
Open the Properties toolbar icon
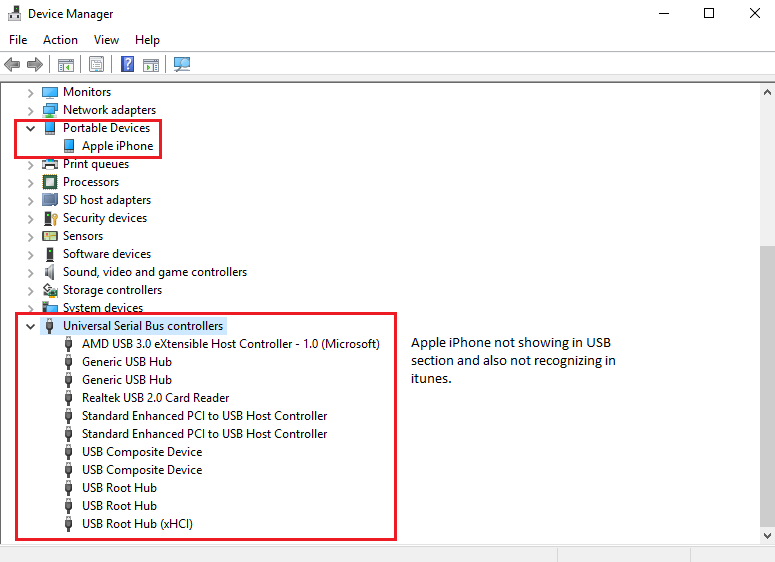point(96,64)
